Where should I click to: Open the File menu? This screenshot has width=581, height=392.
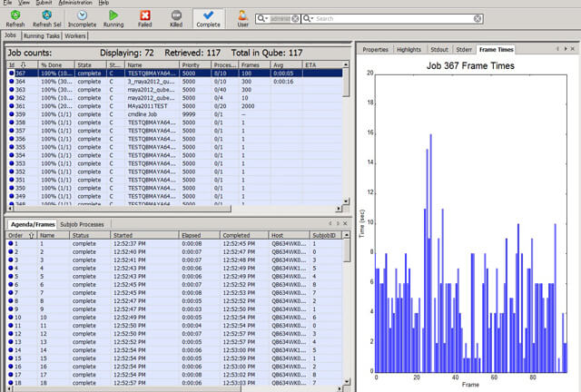[7, 3]
